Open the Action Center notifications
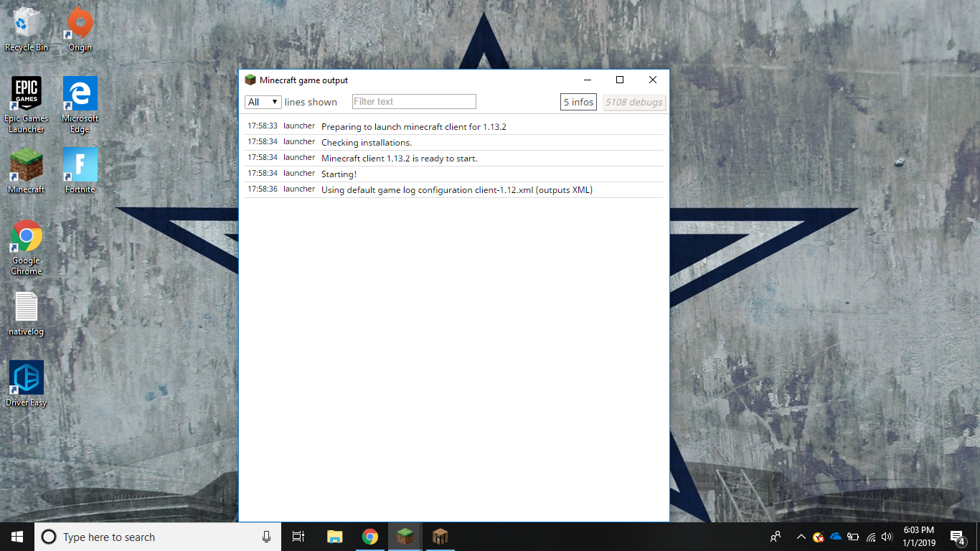Viewport: 980px width, 551px height. point(957,537)
